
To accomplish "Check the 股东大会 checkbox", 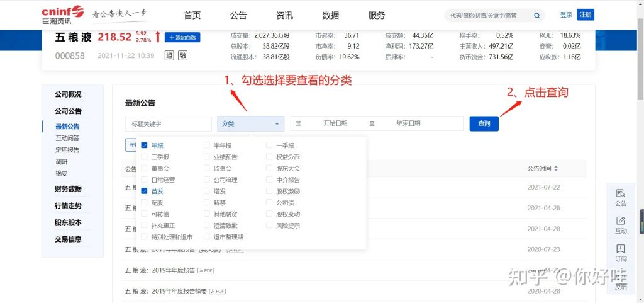I will pyautogui.click(x=269, y=168).
